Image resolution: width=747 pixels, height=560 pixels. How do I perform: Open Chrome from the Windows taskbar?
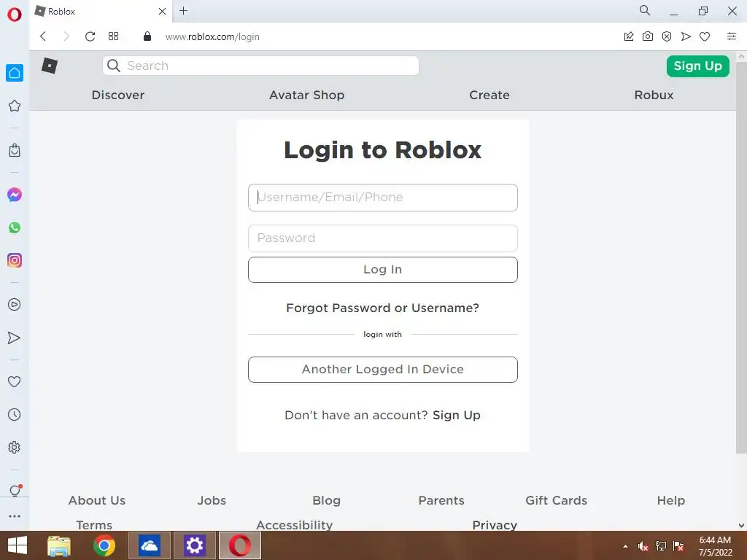coord(104,545)
